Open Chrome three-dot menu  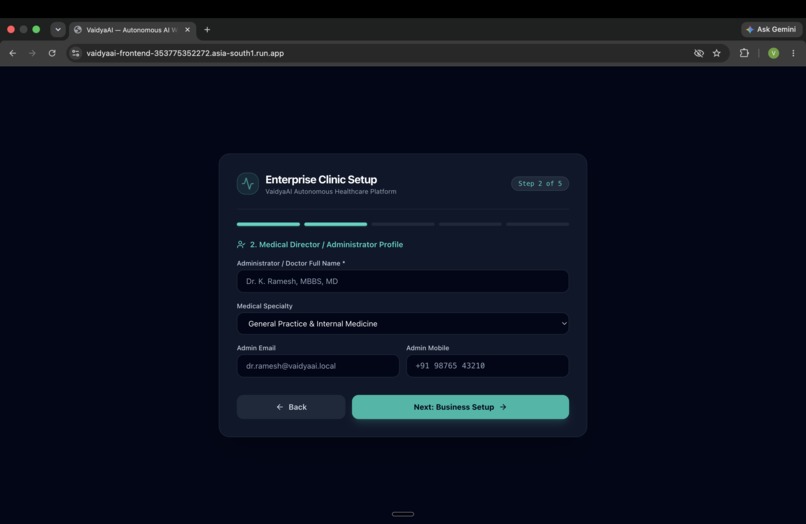click(793, 53)
